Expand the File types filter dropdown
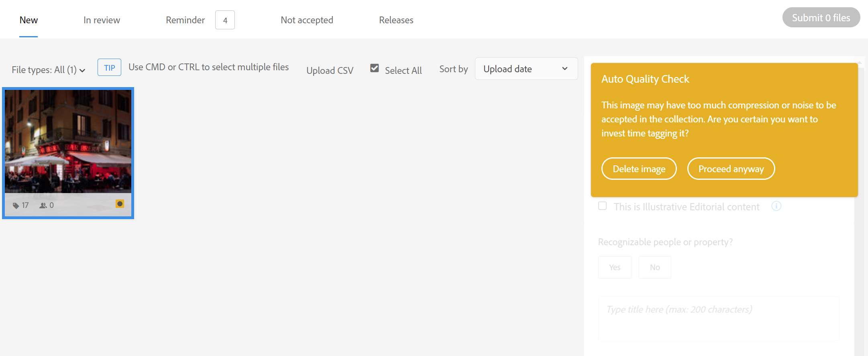The height and width of the screenshot is (356, 868). click(x=48, y=70)
